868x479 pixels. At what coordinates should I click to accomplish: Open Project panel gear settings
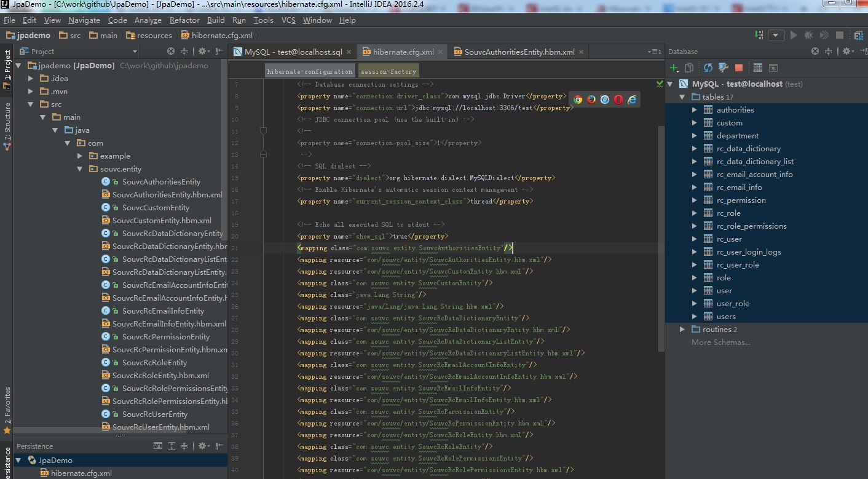[x=203, y=51]
